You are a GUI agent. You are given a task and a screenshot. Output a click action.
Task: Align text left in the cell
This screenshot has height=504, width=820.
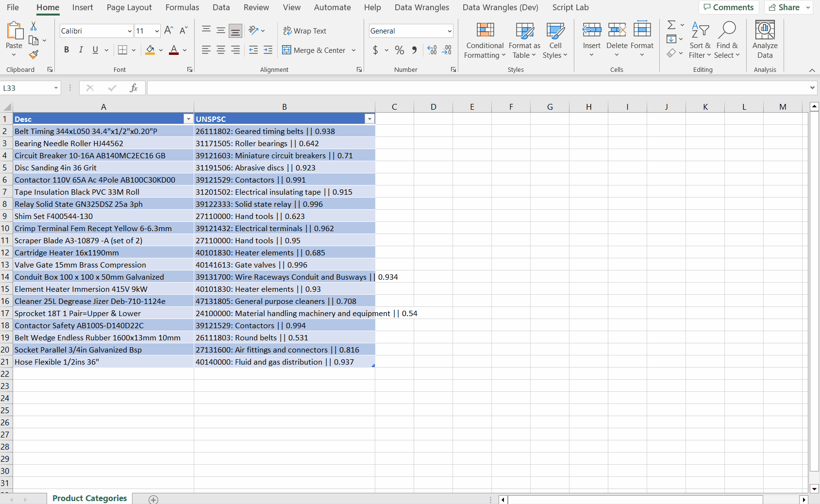pos(206,50)
